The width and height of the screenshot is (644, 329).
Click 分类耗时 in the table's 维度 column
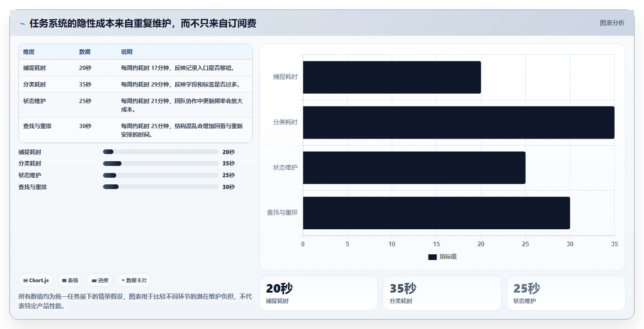[34, 85]
